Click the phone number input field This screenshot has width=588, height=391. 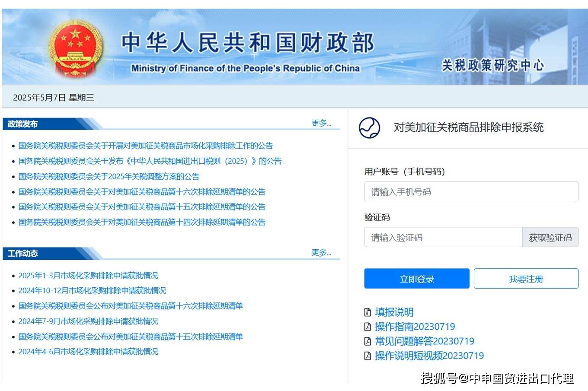[x=471, y=191]
